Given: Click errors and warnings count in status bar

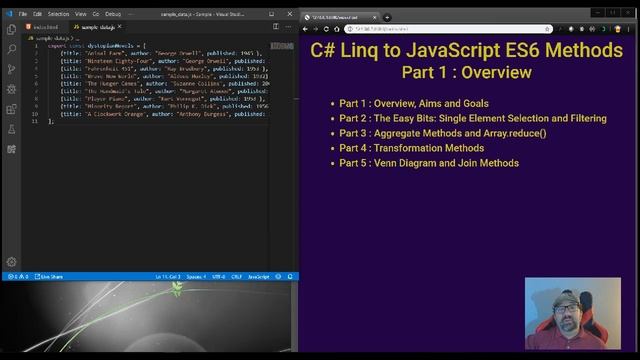Looking at the screenshot, I should [18, 276].
